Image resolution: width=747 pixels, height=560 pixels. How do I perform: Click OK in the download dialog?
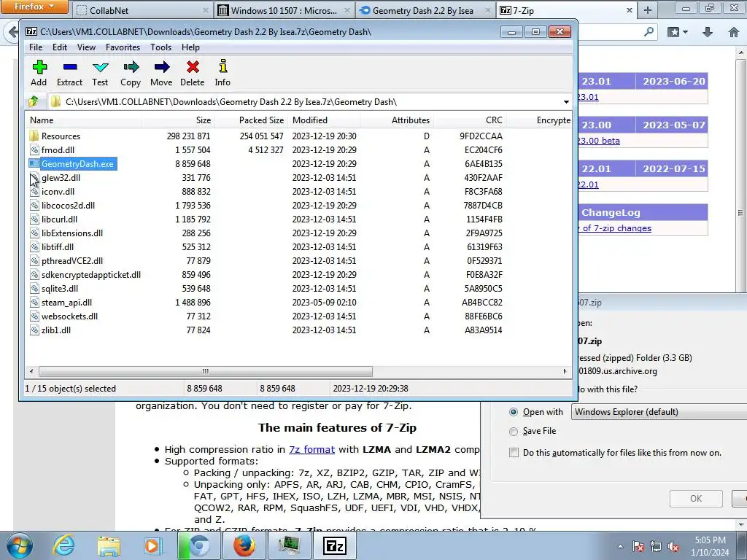coord(696,499)
